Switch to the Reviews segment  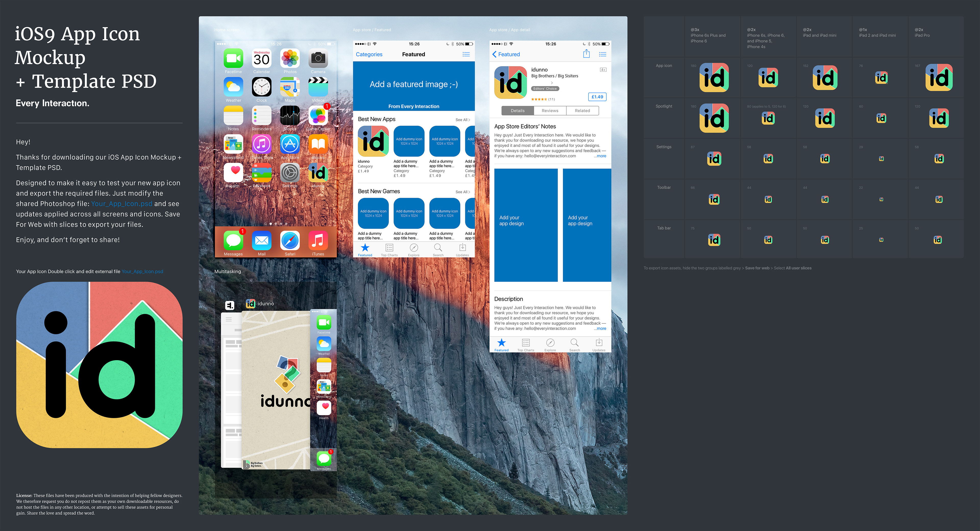pyautogui.click(x=550, y=111)
